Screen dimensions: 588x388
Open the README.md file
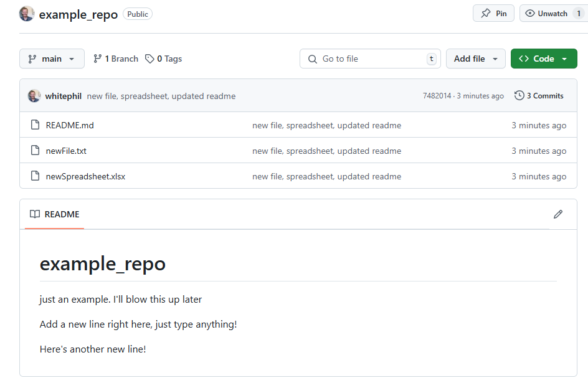(70, 125)
